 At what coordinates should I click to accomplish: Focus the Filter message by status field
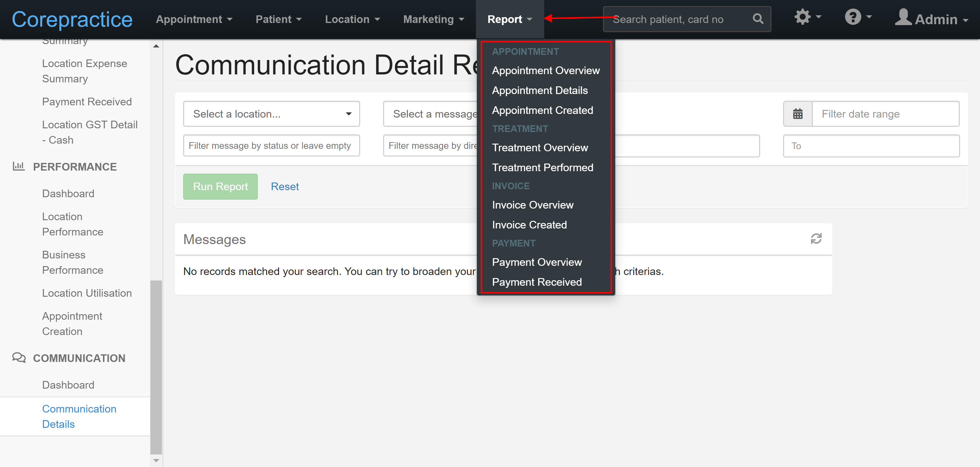[271, 146]
